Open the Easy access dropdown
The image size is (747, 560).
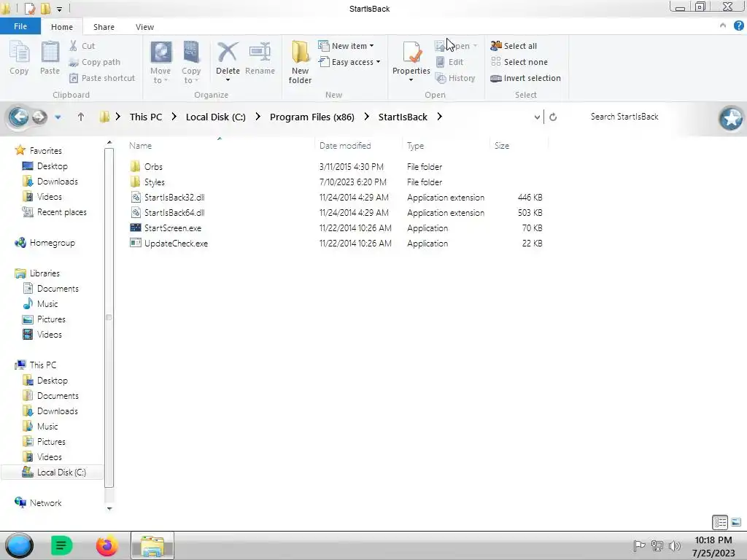pyautogui.click(x=349, y=62)
